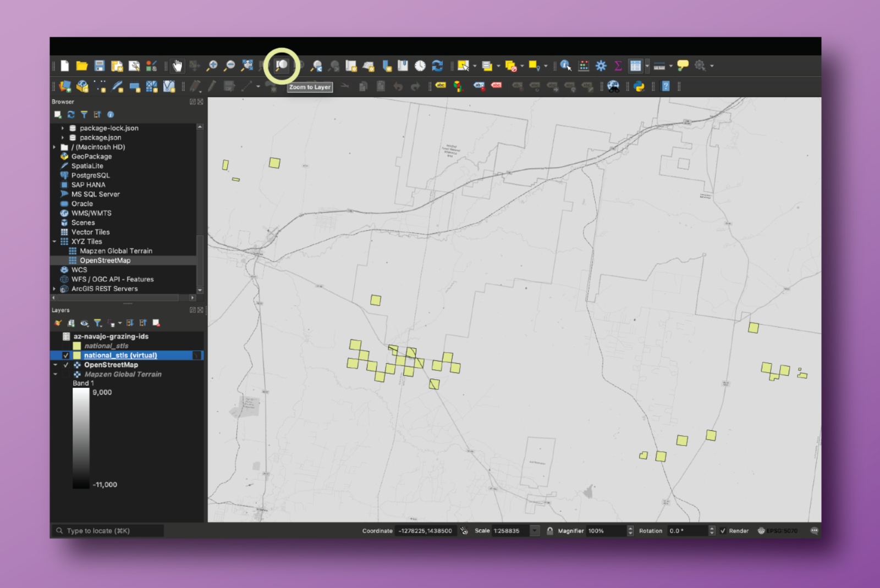Click the Refresh map icon
Image resolution: width=880 pixels, height=588 pixels.
click(437, 66)
